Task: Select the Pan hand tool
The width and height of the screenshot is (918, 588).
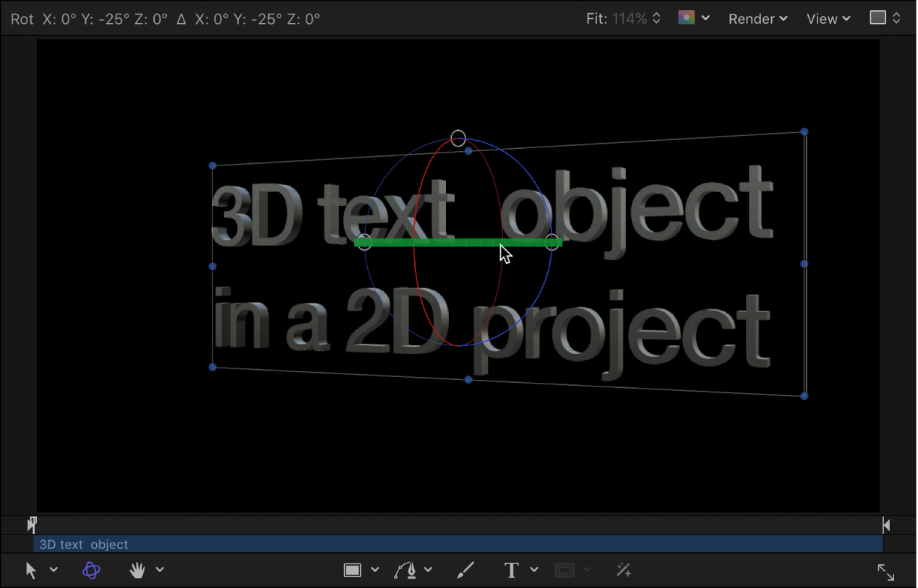Action: (x=136, y=570)
